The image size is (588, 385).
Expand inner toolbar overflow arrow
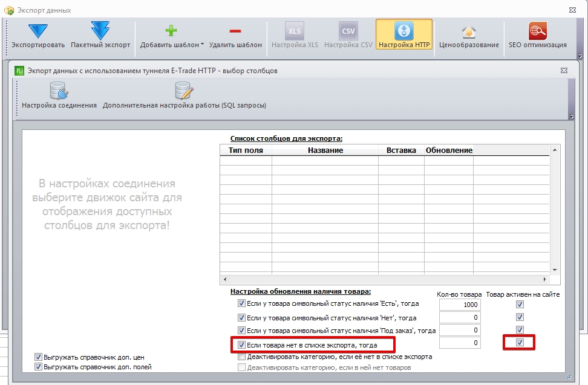(x=571, y=117)
